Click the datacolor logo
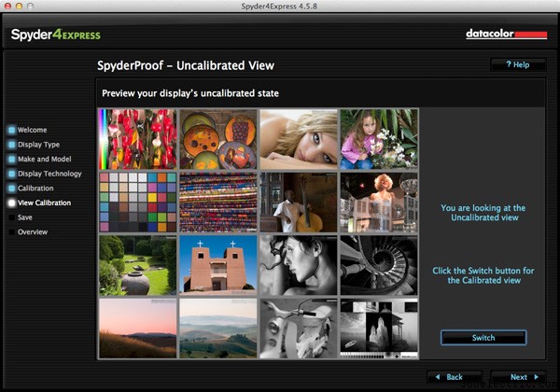 point(507,35)
